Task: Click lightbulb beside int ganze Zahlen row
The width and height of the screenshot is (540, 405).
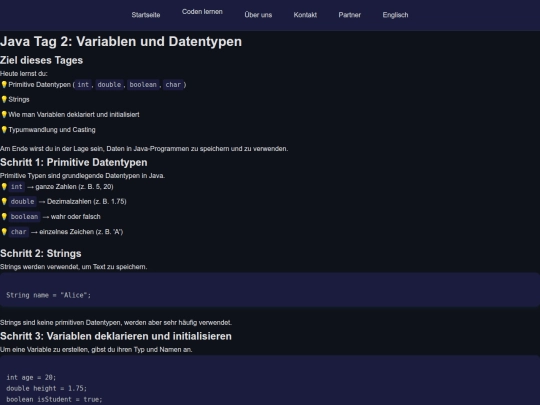Action: coord(4,186)
